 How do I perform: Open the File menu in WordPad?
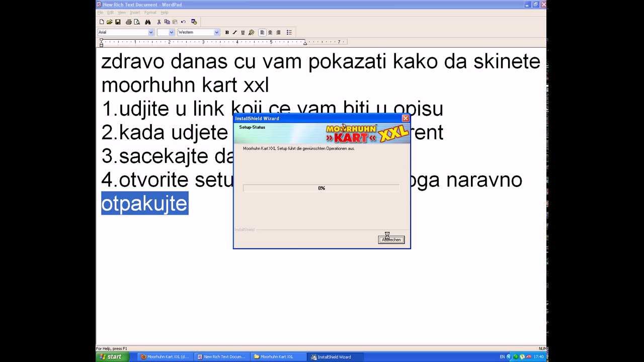click(100, 13)
